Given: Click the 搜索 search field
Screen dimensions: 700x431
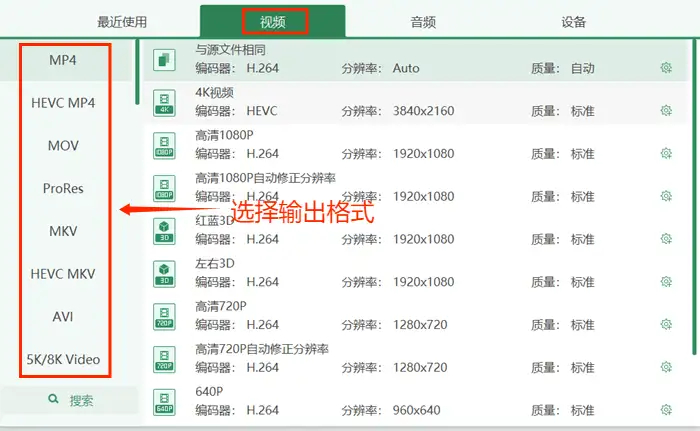Looking at the screenshot, I should coord(70,400).
